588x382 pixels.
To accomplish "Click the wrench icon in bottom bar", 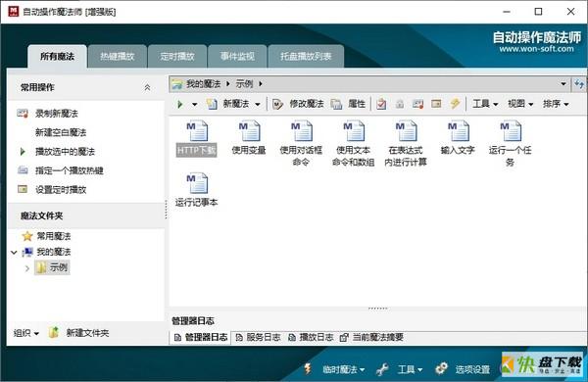I will (382, 369).
